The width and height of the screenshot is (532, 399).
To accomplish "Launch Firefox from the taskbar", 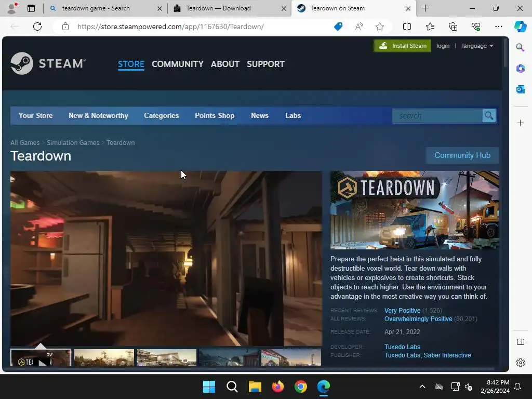I will (x=278, y=387).
